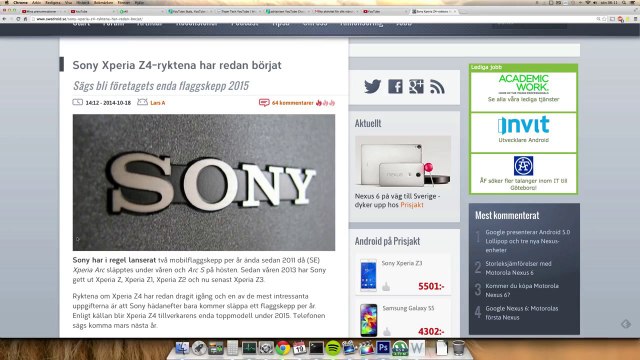Open the Arkiv menu in the menu bar
The image size is (640, 360).
pos(37,2)
